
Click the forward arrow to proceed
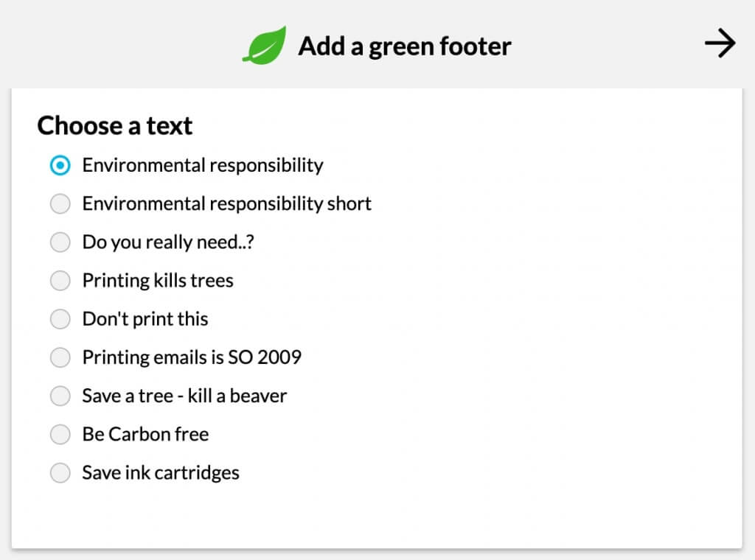[x=719, y=43]
